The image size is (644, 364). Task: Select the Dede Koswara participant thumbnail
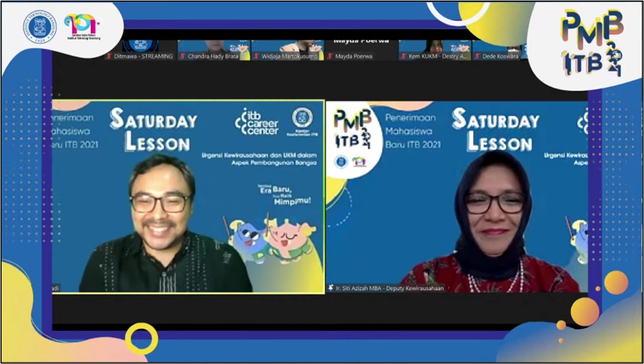pyautogui.click(x=499, y=50)
